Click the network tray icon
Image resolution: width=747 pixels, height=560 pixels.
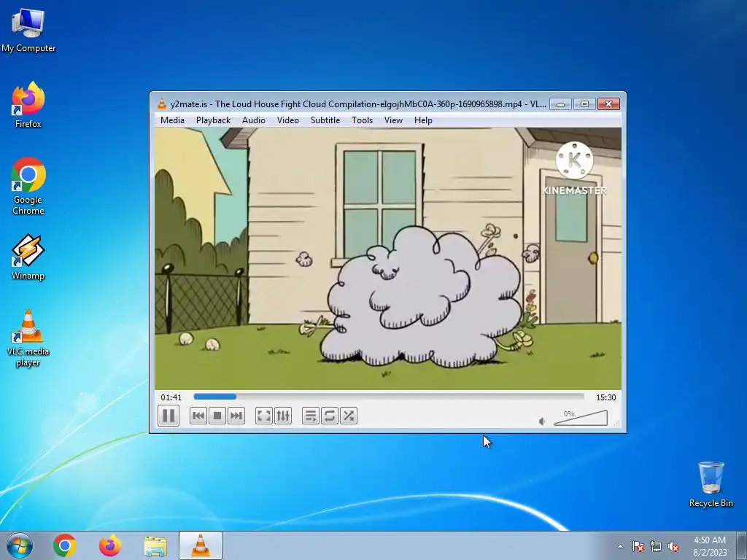(656, 546)
